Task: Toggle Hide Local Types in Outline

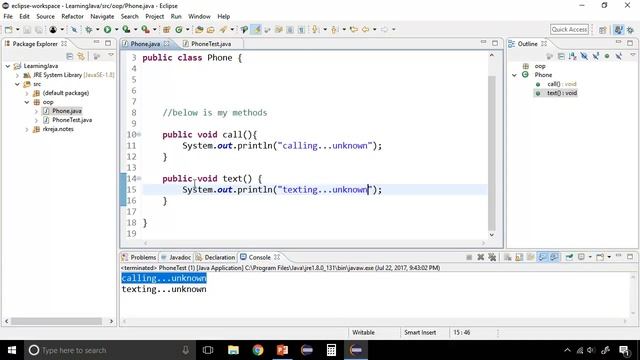Action: click(618, 56)
